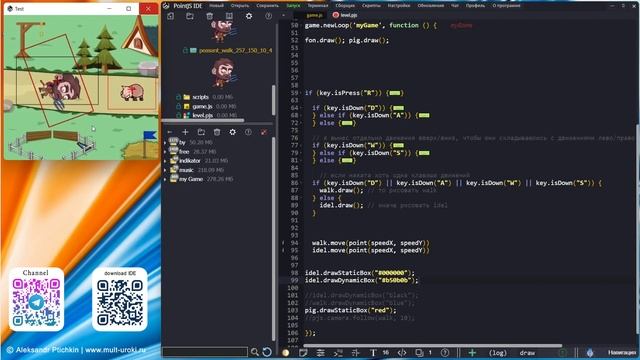Click the help question icon in top toolbar
The width and height of the screenshot is (640, 360).
tap(268, 16)
